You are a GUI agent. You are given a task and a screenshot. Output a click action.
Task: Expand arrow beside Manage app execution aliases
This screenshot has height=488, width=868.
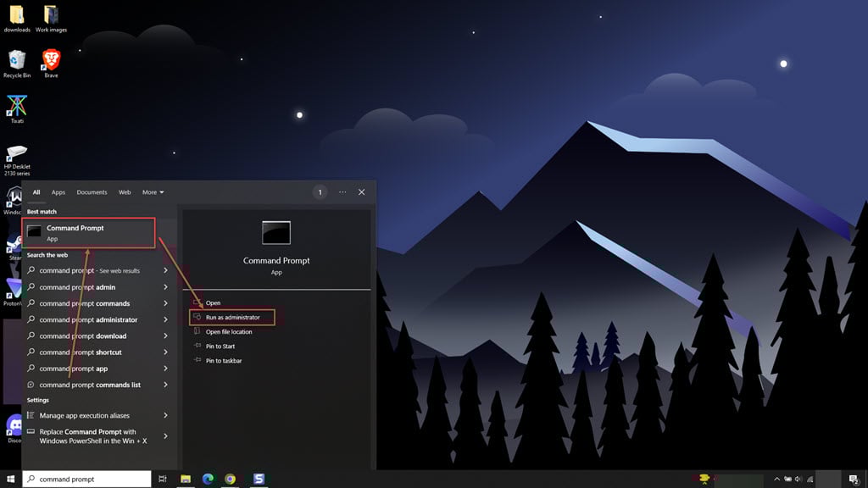tap(165, 415)
